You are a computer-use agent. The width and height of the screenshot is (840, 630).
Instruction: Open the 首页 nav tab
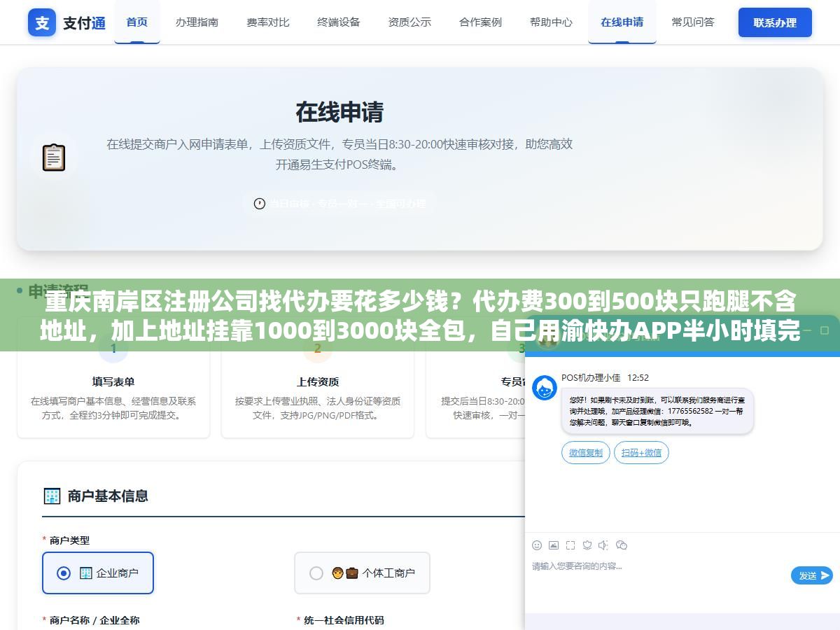pyautogui.click(x=137, y=22)
